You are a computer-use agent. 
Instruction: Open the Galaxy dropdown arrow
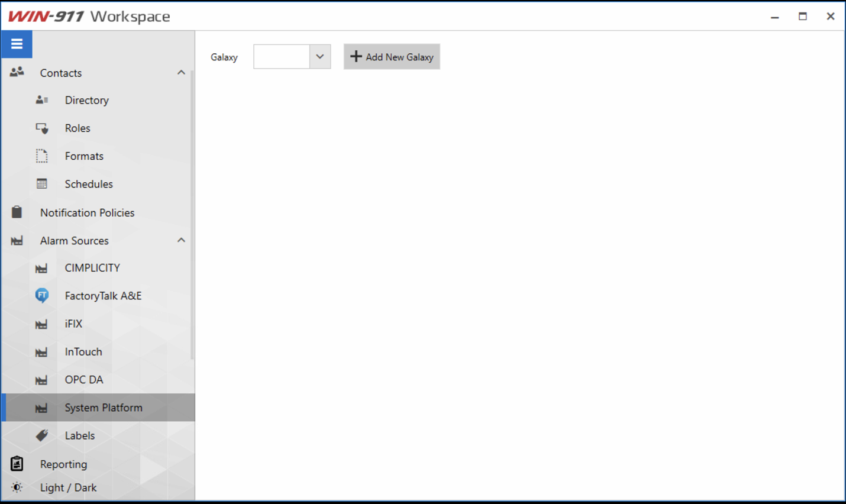(x=320, y=57)
